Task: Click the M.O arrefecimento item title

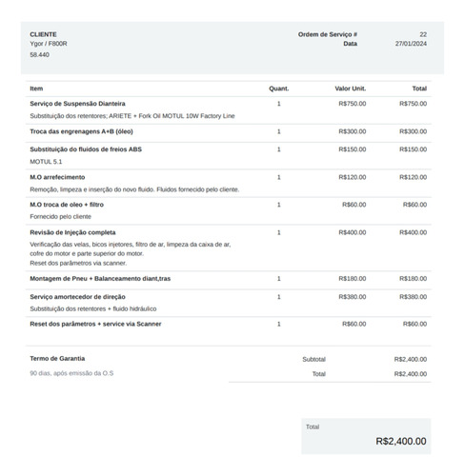Action: coord(57,177)
